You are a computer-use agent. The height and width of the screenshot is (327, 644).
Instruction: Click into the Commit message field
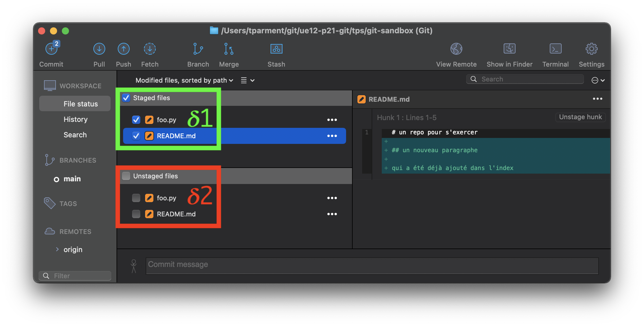372,266
